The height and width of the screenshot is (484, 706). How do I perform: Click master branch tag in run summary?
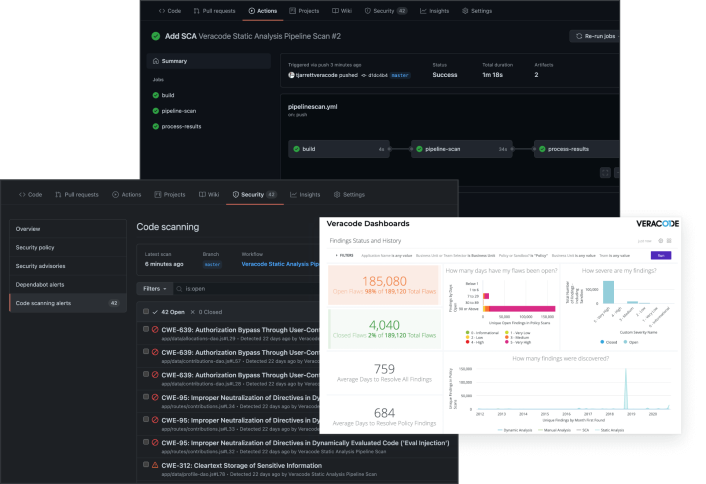(400, 75)
